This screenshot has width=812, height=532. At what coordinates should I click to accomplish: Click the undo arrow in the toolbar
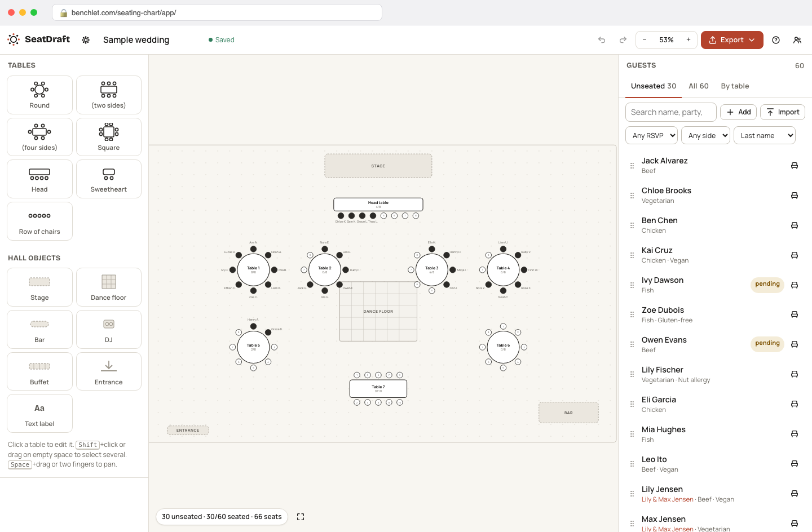(602, 40)
